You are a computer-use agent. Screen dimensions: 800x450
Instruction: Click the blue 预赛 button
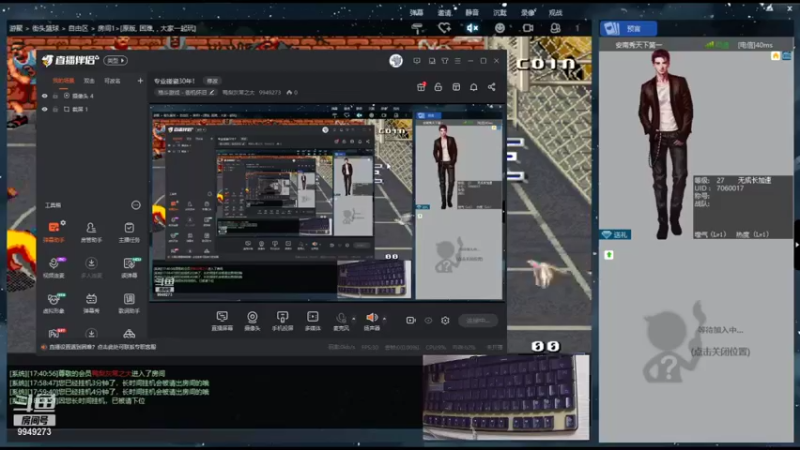coord(628,29)
